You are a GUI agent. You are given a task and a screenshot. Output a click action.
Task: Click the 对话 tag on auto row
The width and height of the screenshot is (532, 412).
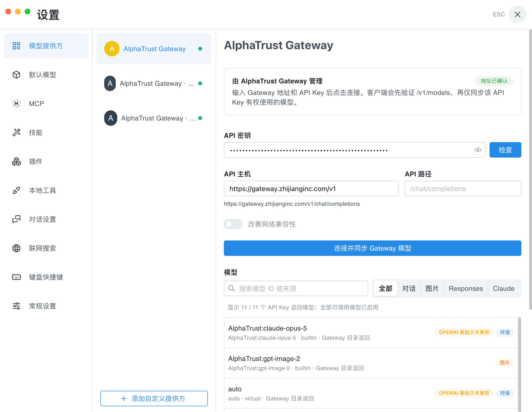[x=505, y=393]
